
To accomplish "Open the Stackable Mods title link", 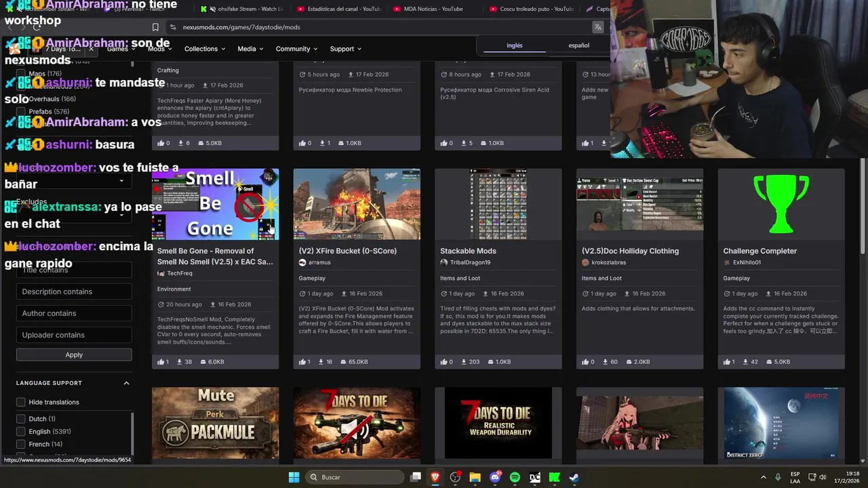I will point(468,251).
